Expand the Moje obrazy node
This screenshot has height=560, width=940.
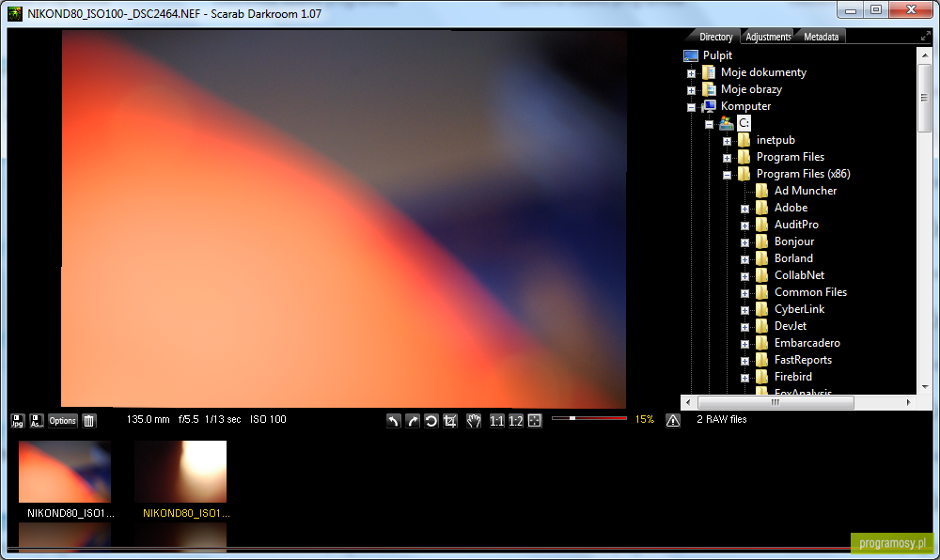[x=691, y=90]
